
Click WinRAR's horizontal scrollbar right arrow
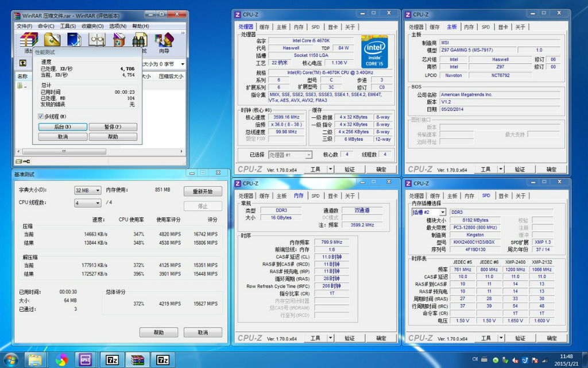point(182,152)
